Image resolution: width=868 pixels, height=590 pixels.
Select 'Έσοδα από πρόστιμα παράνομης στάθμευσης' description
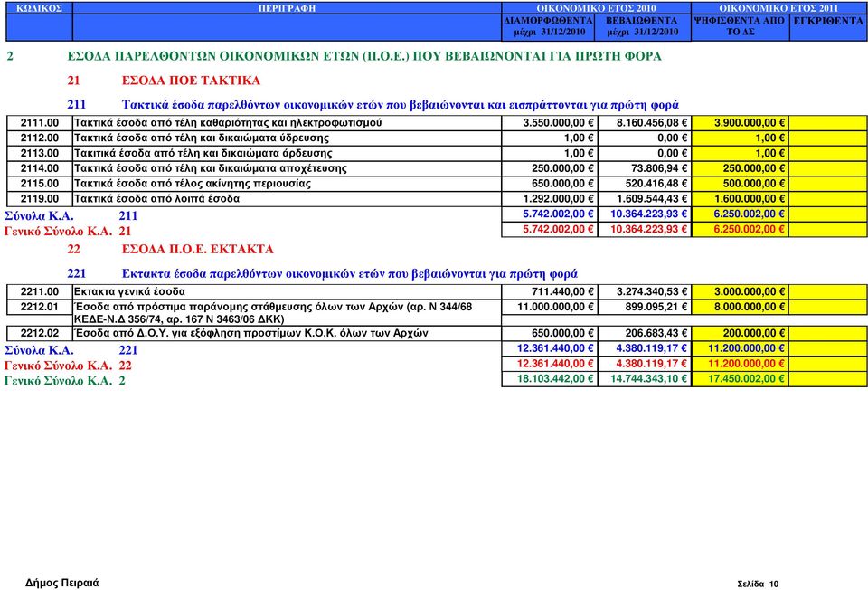click(273, 313)
